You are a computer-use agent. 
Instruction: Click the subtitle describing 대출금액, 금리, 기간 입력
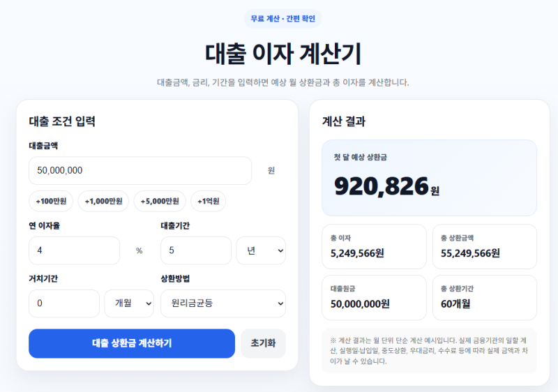click(x=283, y=82)
